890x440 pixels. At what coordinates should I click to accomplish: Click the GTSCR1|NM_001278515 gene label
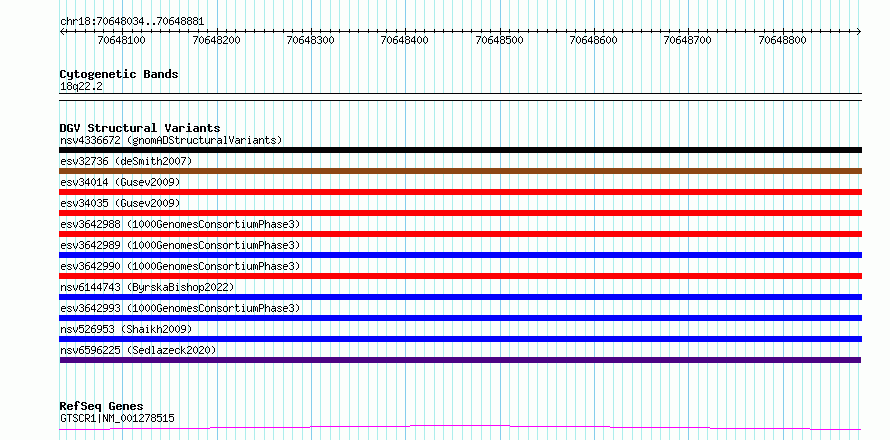tap(117, 418)
